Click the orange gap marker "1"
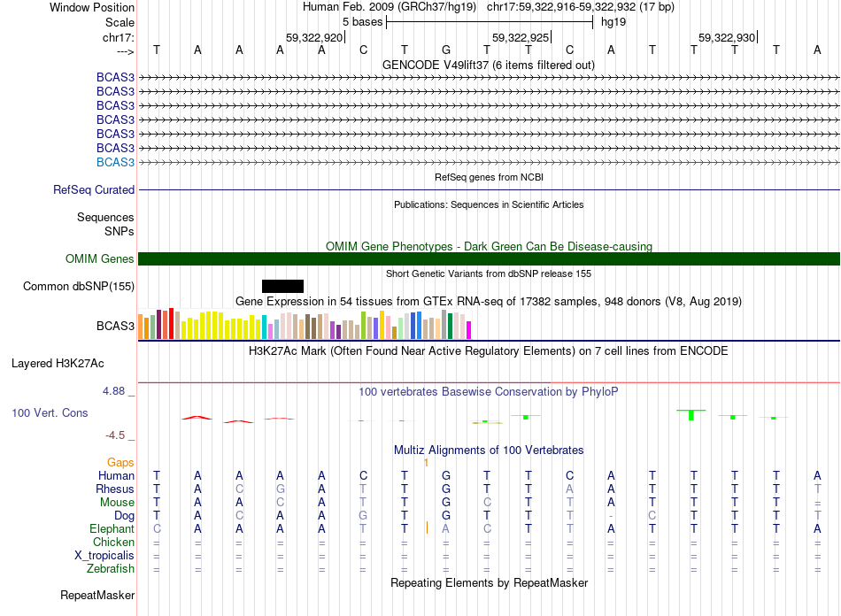Viewport: 841px width, 616px height. [426, 462]
